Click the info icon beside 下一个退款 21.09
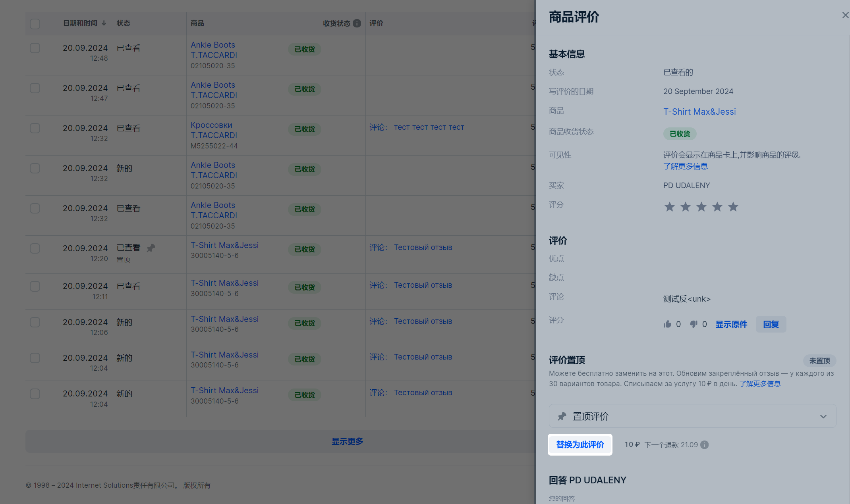This screenshot has height=504, width=850. coord(704,445)
